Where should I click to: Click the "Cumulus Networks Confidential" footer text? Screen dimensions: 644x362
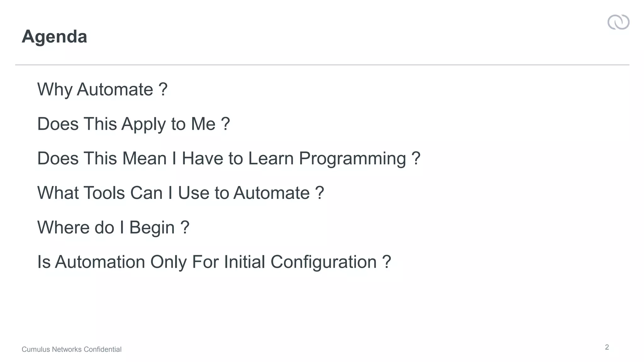coord(71,349)
